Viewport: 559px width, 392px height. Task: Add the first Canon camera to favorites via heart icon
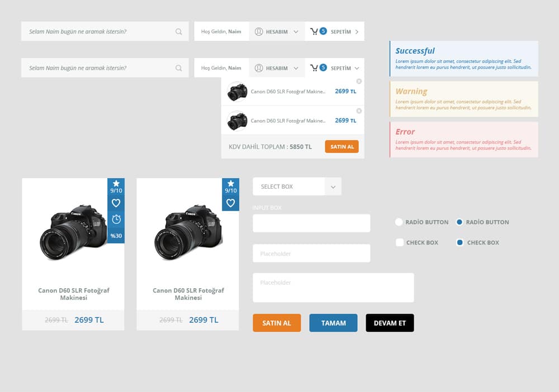click(x=116, y=203)
